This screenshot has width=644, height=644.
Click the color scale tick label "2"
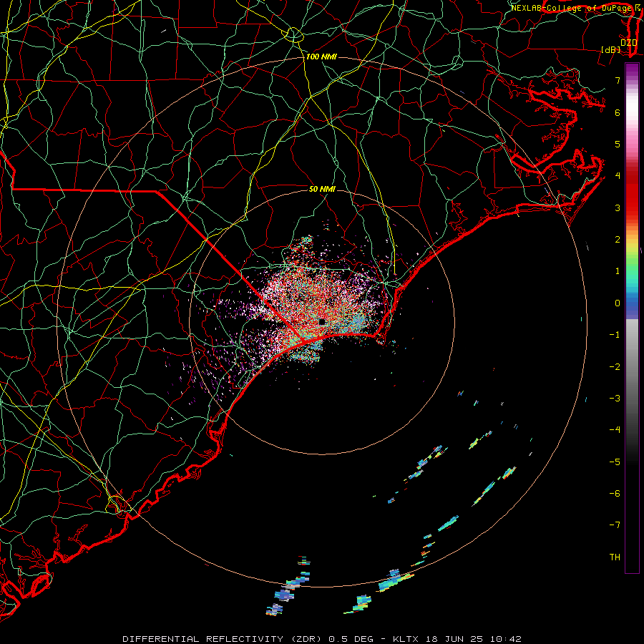pyautogui.click(x=618, y=240)
